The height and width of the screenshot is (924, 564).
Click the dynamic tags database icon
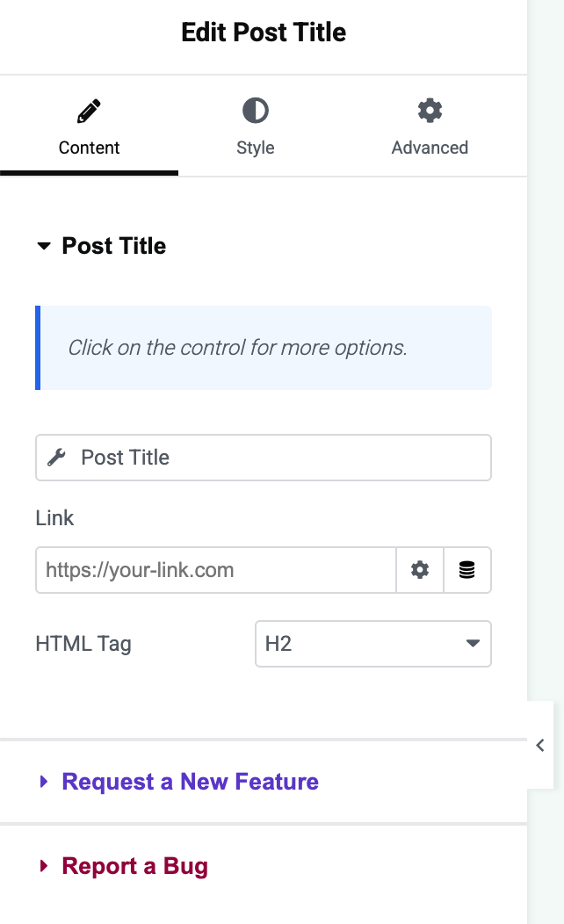click(467, 570)
